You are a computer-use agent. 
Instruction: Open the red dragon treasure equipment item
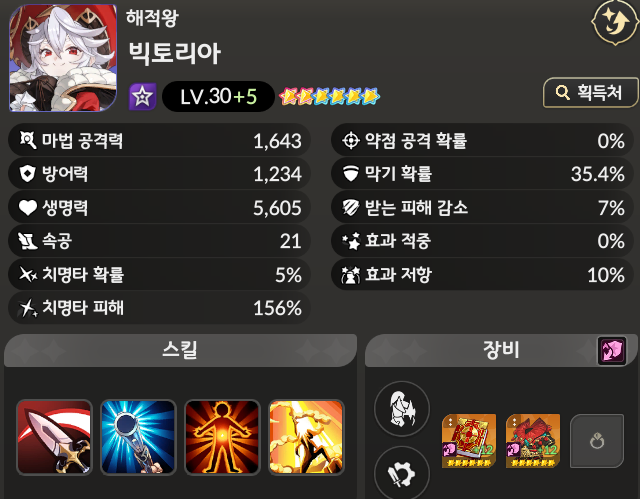[533, 441]
